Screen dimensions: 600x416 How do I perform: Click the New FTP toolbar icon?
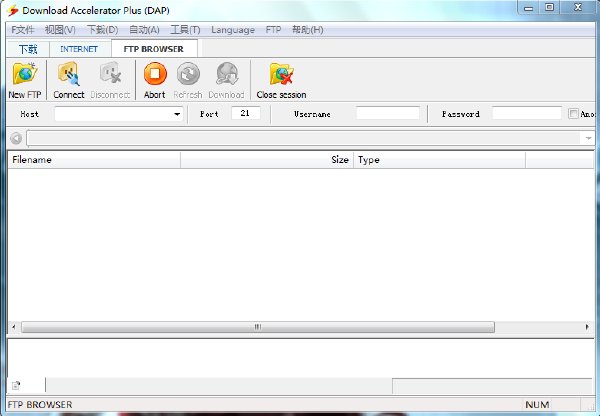25,73
